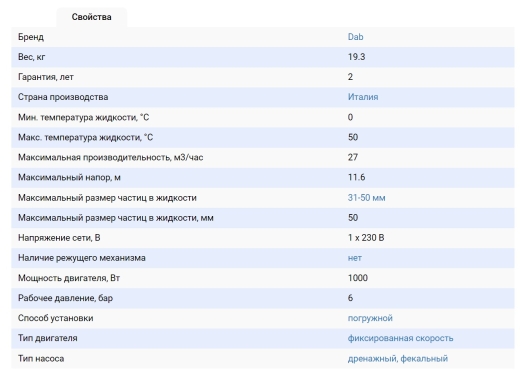Select the Напряжение сети, В label
Image resolution: width=520 pixels, height=376 pixels.
click(x=59, y=238)
